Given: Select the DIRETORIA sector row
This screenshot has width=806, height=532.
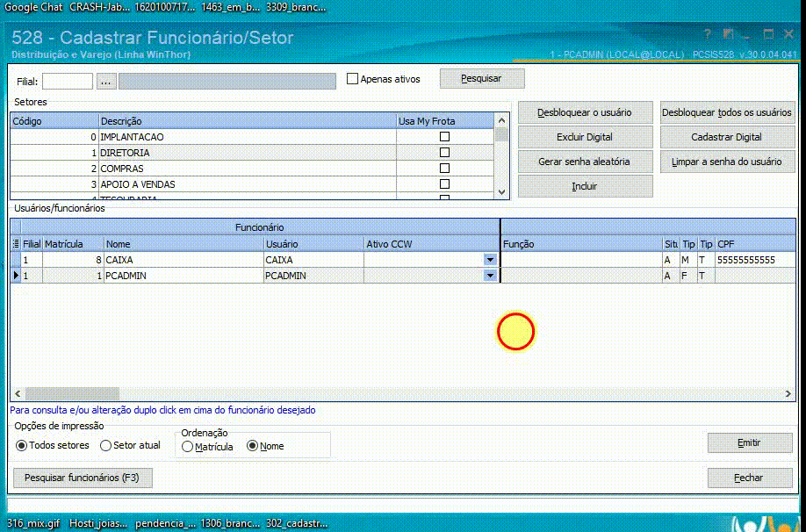Looking at the screenshot, I should [252, 153].
